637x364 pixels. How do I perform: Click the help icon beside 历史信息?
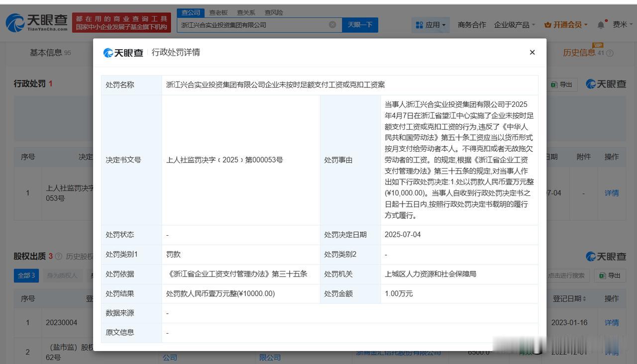(x=610, y=53)
